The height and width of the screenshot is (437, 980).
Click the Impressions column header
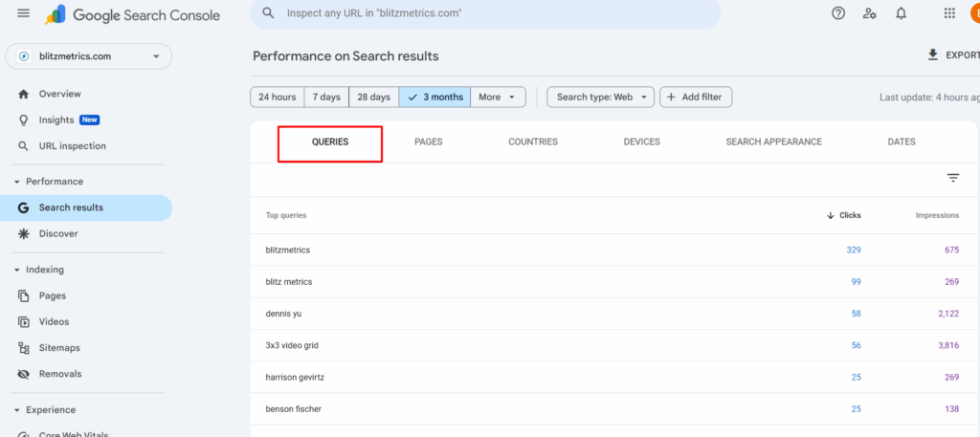click(x=937, y=215)
